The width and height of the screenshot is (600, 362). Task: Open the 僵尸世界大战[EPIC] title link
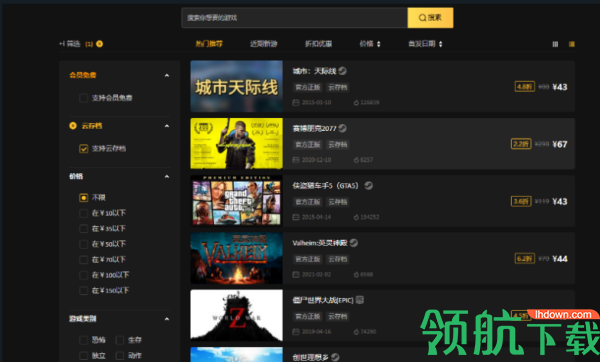pyautogui.click(x=323, y=300)
